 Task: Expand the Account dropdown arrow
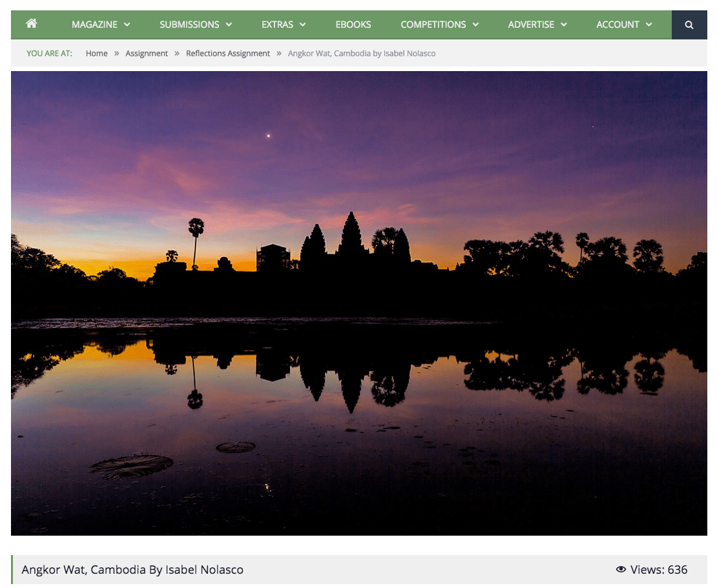click(649, 25)
